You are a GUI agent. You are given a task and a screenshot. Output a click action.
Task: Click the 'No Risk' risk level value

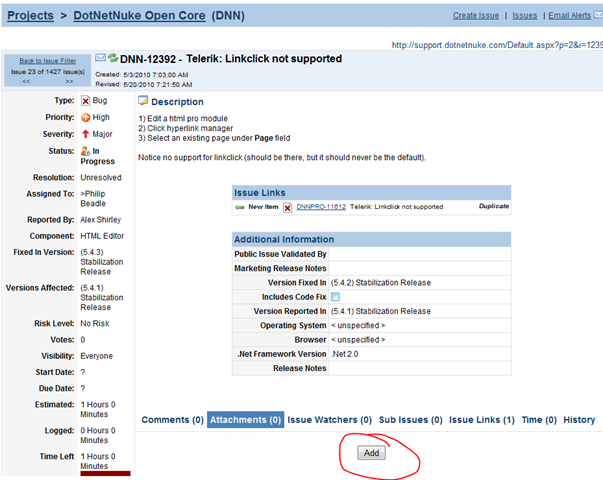tap(95, 323)
